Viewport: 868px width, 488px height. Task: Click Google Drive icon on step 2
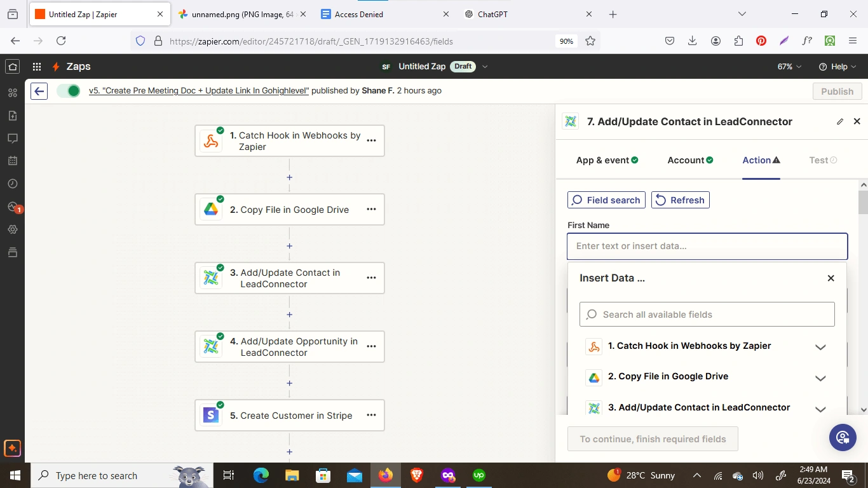tap(211, 210)
